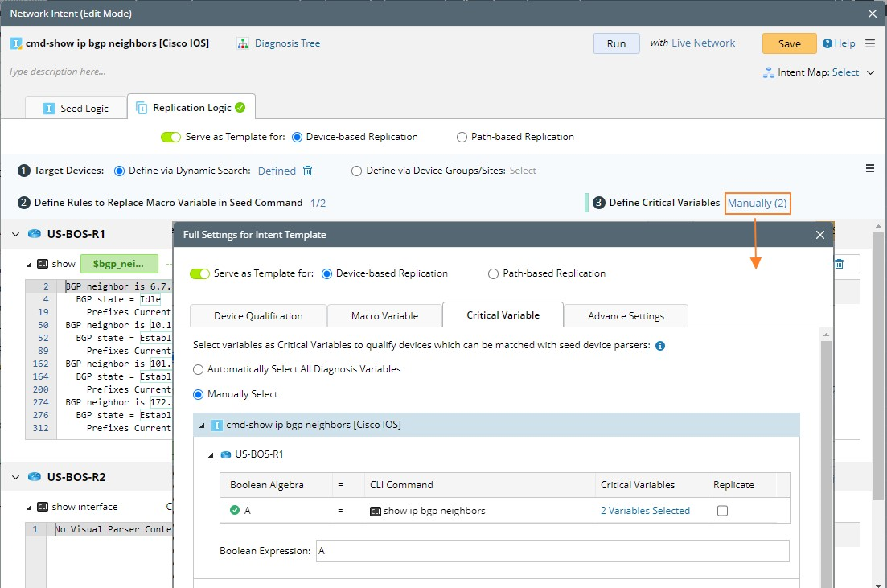
Task: Click the $bgp_nei macro variable green chip
Action: click(x=118, y=264)
